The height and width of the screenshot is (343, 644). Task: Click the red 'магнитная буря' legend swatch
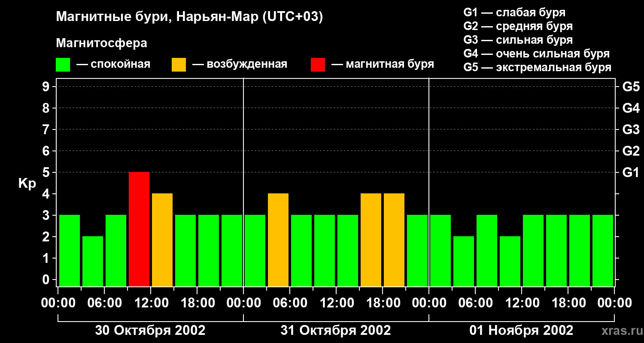click(318, 65)
